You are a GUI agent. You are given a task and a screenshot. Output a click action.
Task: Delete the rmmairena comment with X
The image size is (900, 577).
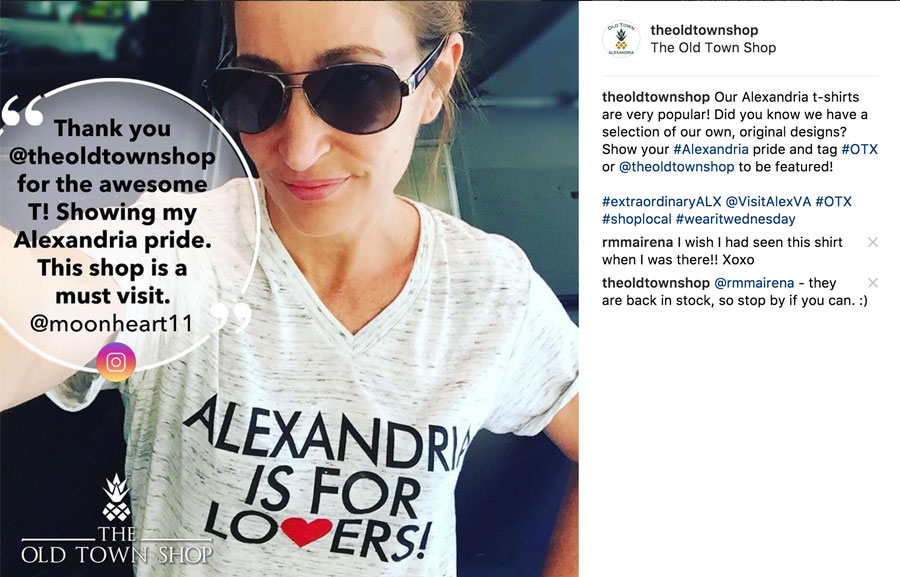(x=872, y=242)
